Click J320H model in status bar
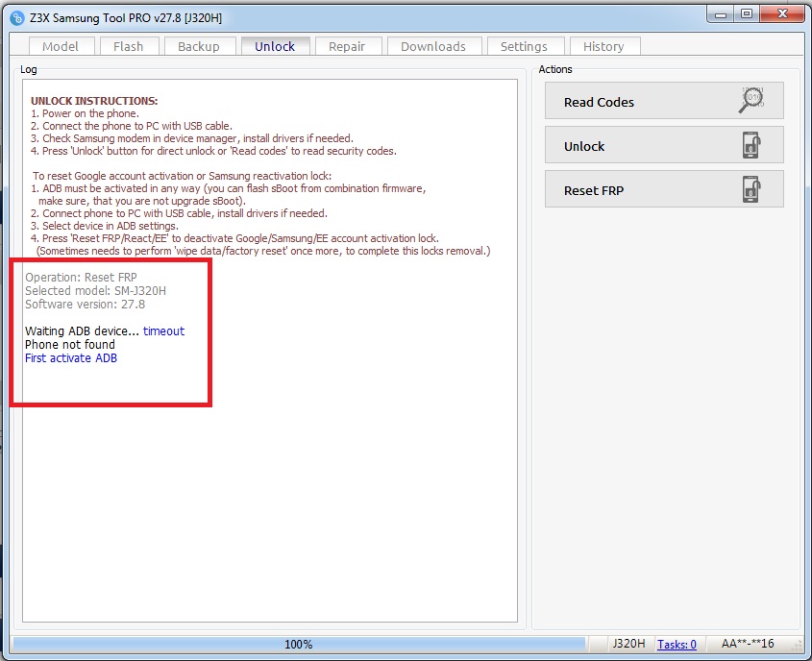The height and width of the screenshot is (661, 812). [x=629, y=644]
